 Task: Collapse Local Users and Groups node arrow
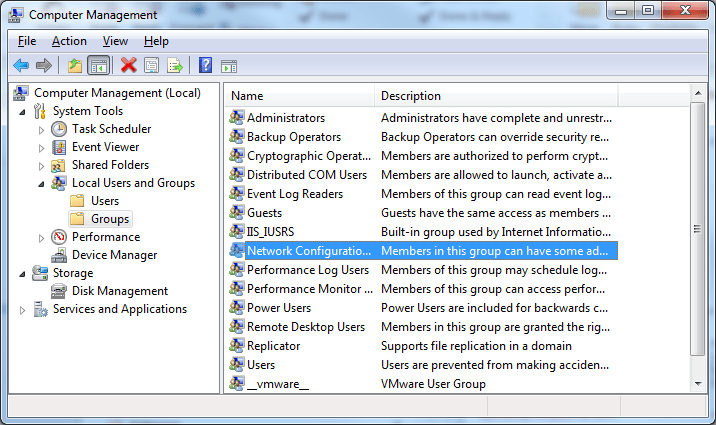pos(41,184)
